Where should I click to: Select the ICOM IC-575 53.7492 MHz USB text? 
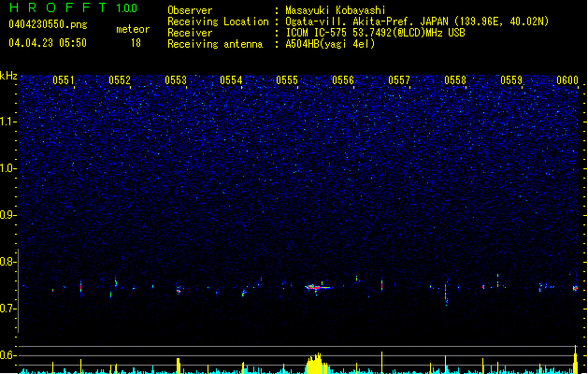point(375,33)
